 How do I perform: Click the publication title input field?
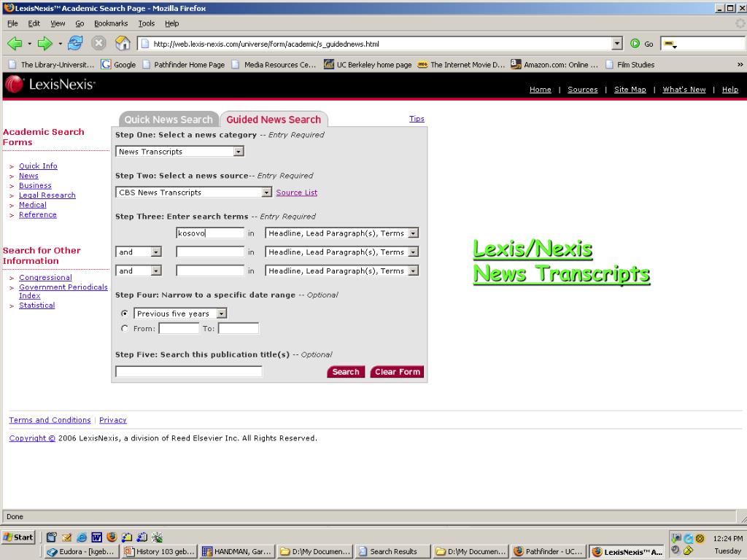(189, 371)
